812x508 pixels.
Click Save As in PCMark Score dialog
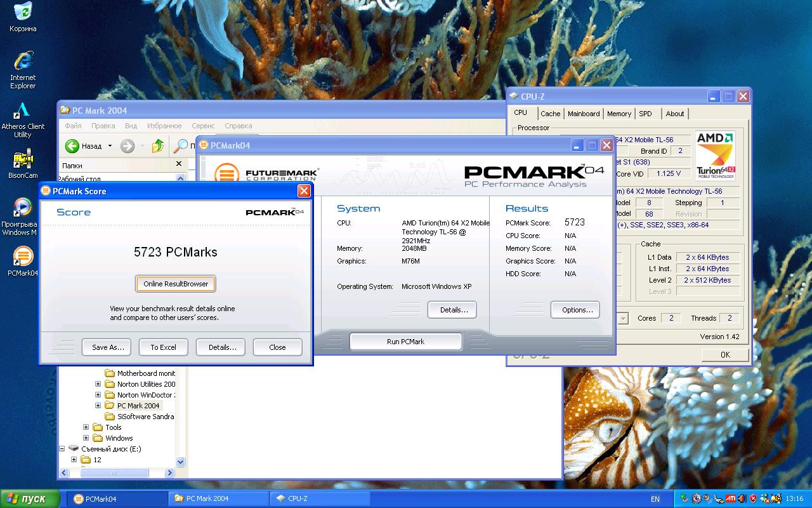point(108,347)
